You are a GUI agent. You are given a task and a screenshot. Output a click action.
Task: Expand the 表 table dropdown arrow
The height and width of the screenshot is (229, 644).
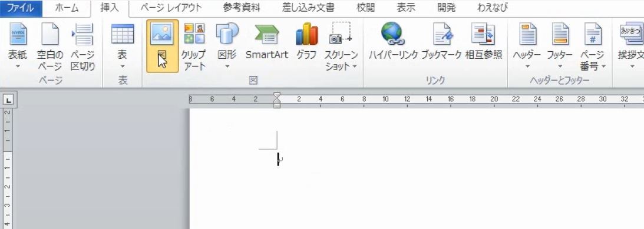click(123, 66)
